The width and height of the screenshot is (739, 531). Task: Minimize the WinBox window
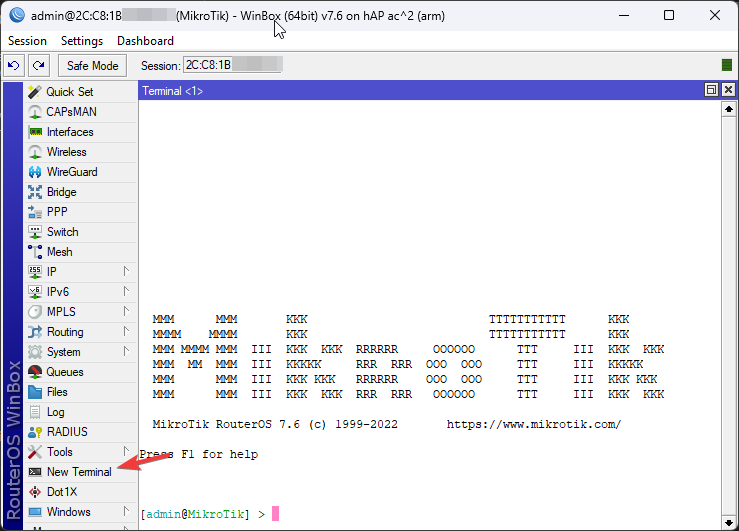coord(624,16)
